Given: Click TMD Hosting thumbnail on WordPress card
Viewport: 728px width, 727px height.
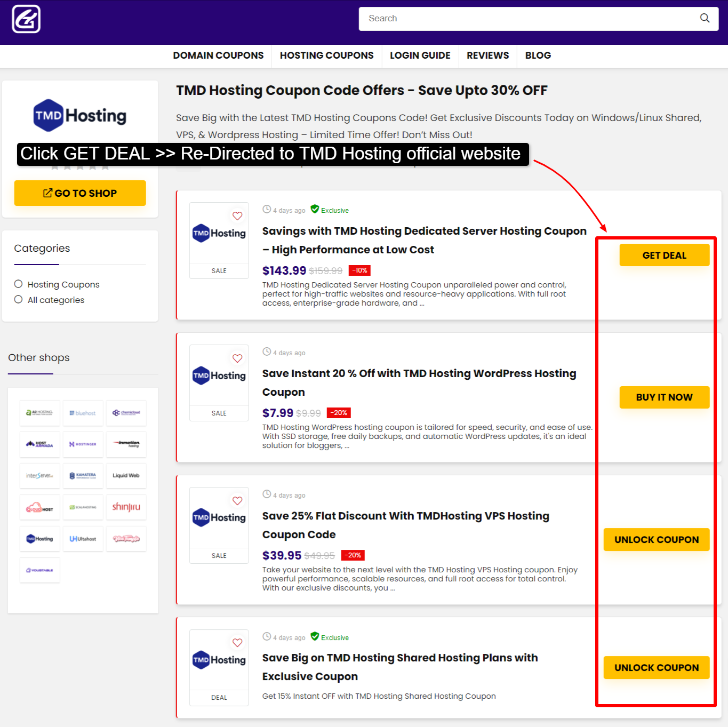Looking at the screenshot, I should [x=219, y=376].
